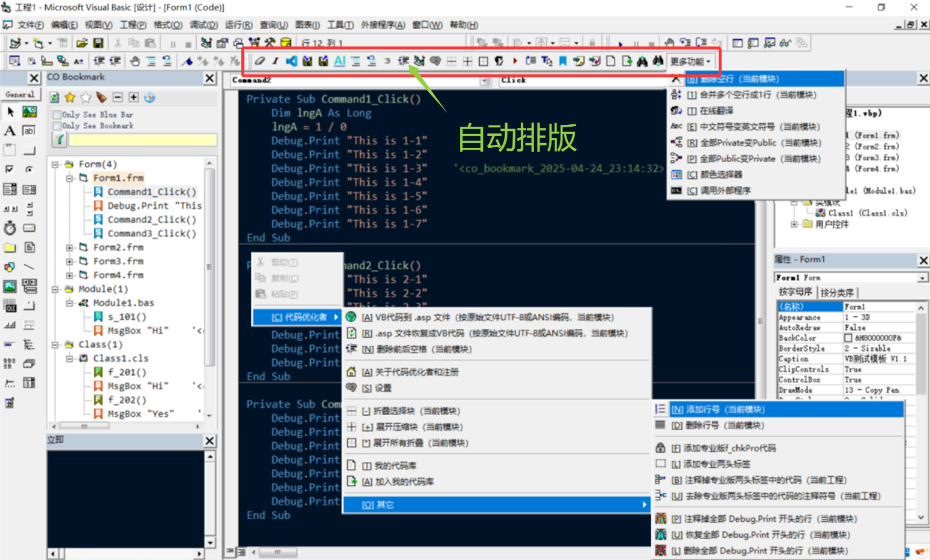Collapse the Form(4) tree node
This screenshot has width=930, height=560.
55,164
